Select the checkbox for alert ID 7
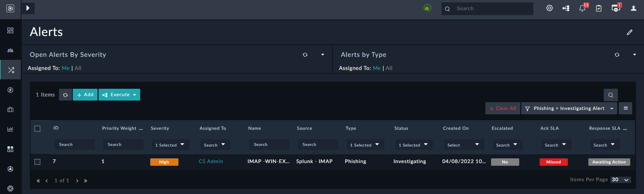This screenshot has height=194, width=644. [38, 162]
